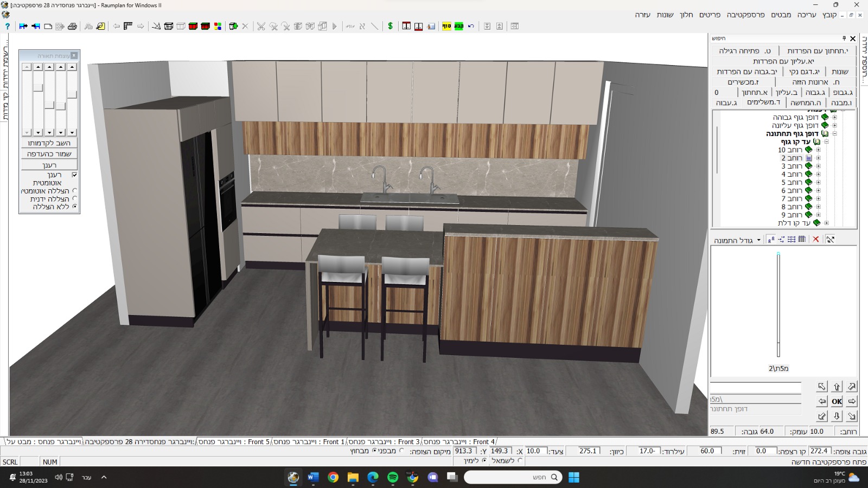Click the down arrow placement button
The image size is (868, 488).
[x=837, y=416]
